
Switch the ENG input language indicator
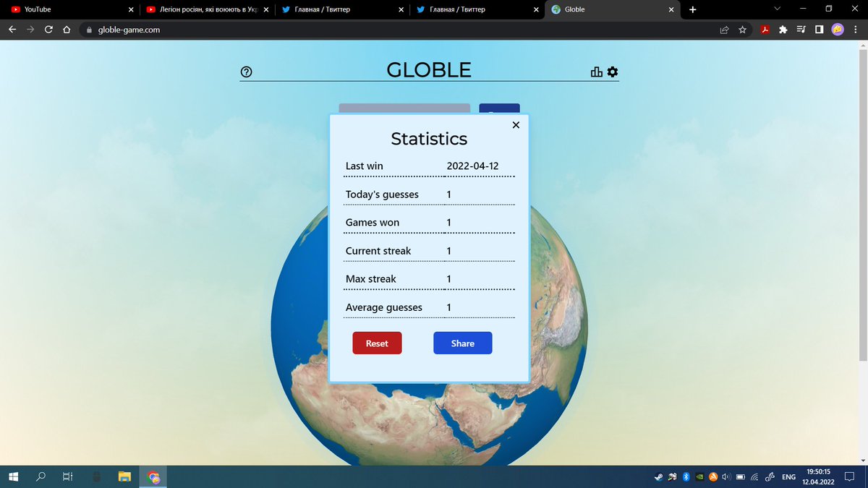(x=789, y=477)
